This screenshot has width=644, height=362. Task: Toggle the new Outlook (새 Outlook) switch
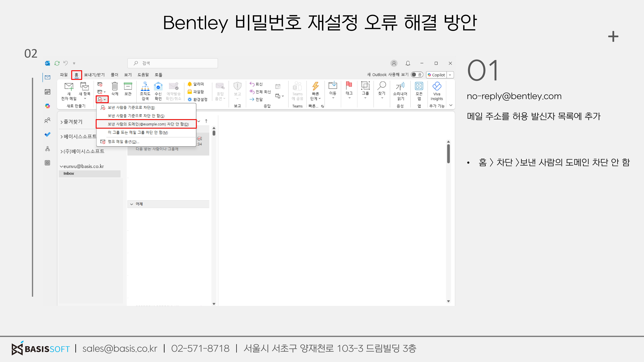417,75
